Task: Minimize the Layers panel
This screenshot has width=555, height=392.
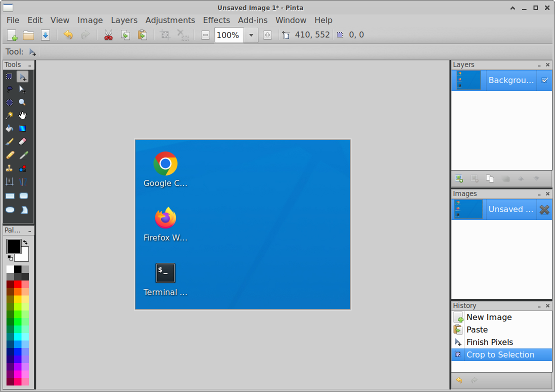Action: tap(539, 65)
